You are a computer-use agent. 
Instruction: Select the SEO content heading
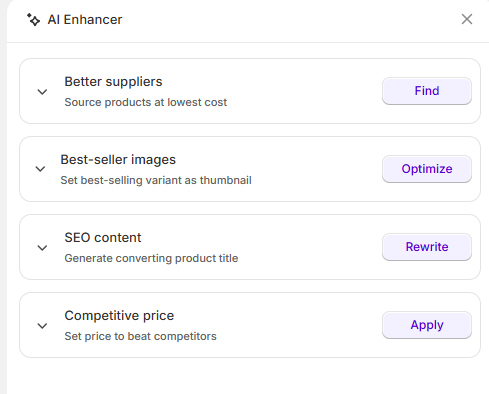point(103,238)
